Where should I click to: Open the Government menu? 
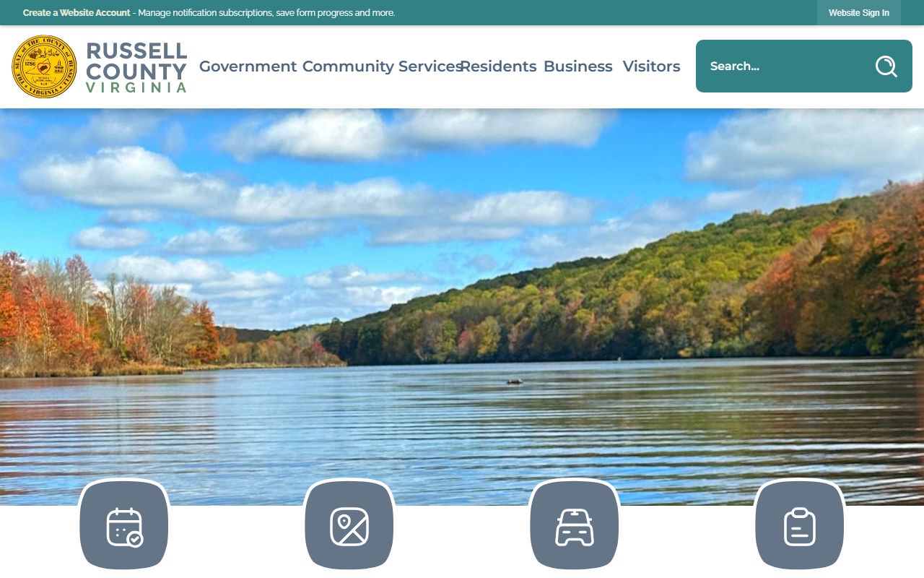(x=248, y=66)
